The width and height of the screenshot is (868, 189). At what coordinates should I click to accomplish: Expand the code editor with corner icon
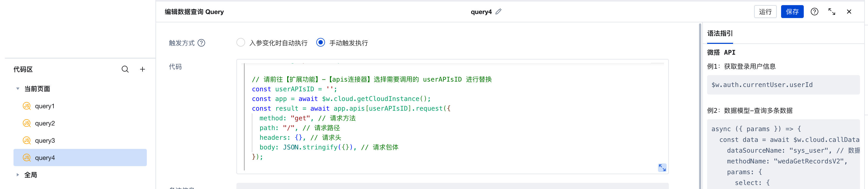pos(662,167)
